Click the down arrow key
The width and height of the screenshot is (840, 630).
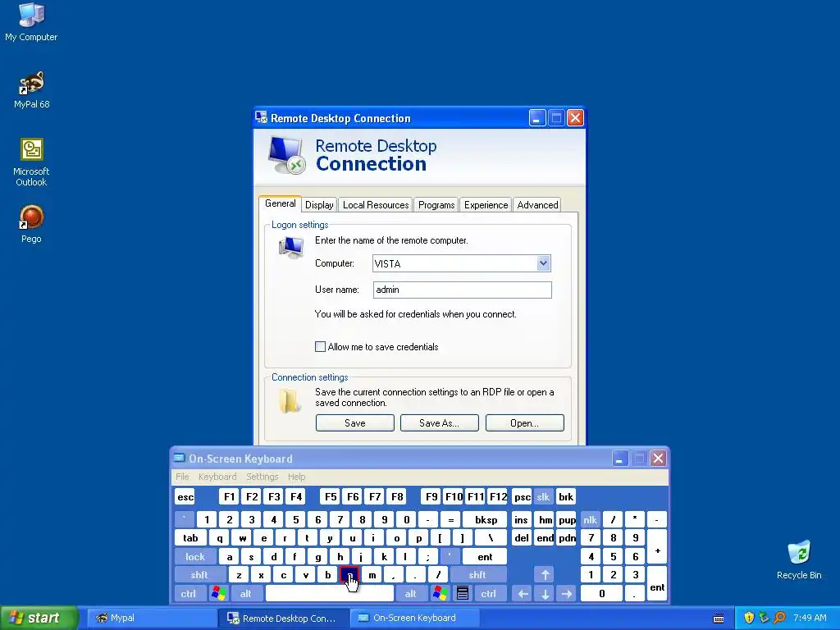545,594
